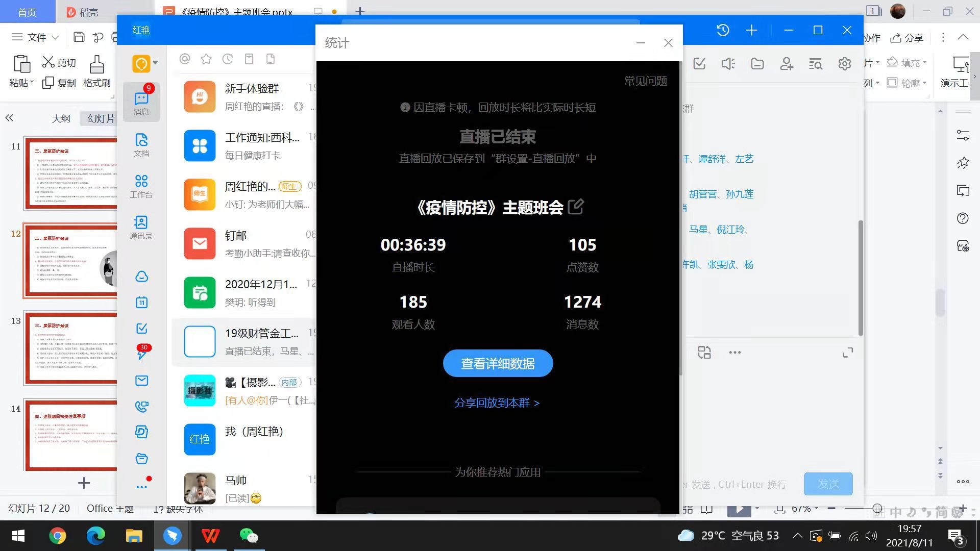The image size is (980, 551).
Task: Open the group tasks checkbox icon in chat header
Action: coord(699,64)
